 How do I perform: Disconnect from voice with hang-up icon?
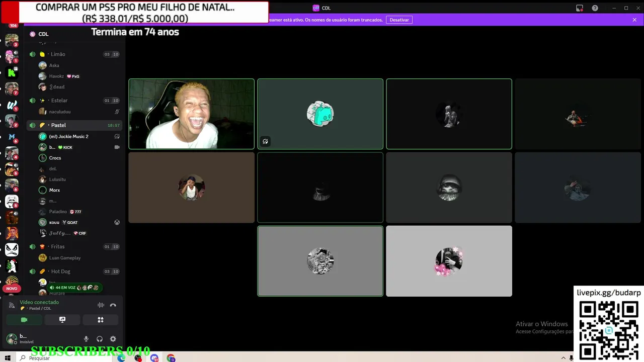pos(113,305)
